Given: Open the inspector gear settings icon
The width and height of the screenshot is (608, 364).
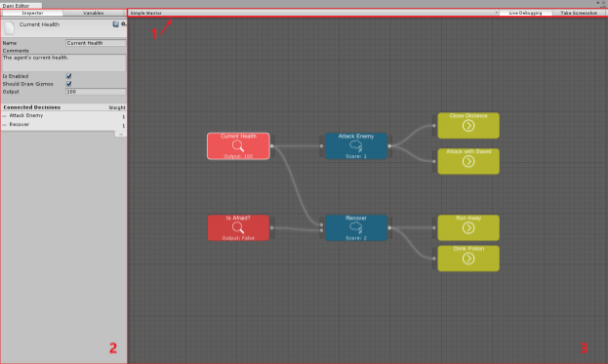Looking at the screenshot, I should (123, 24).
